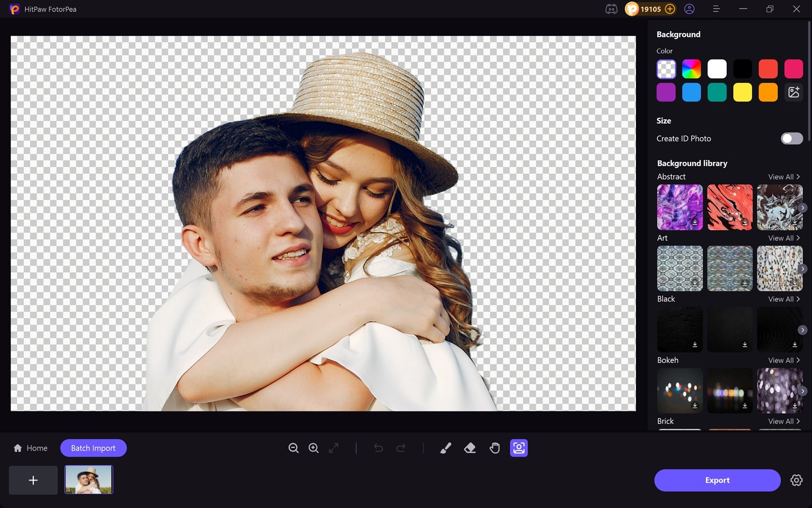Choose the purple background color
Viewport: 812px width, 508px height.
[x=666, y=92]
